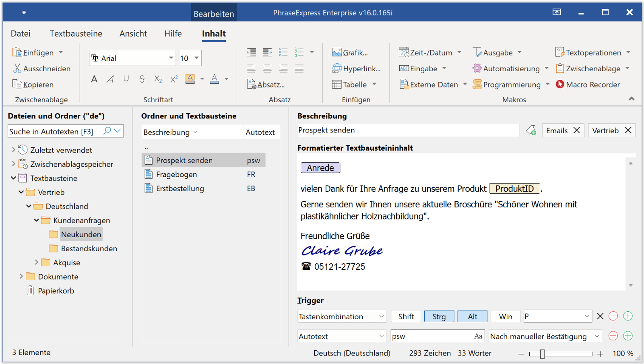Remove the Tastenkombination trigger with red minus
This screenshot has width=644, height=364.
[x=613, y=316]
